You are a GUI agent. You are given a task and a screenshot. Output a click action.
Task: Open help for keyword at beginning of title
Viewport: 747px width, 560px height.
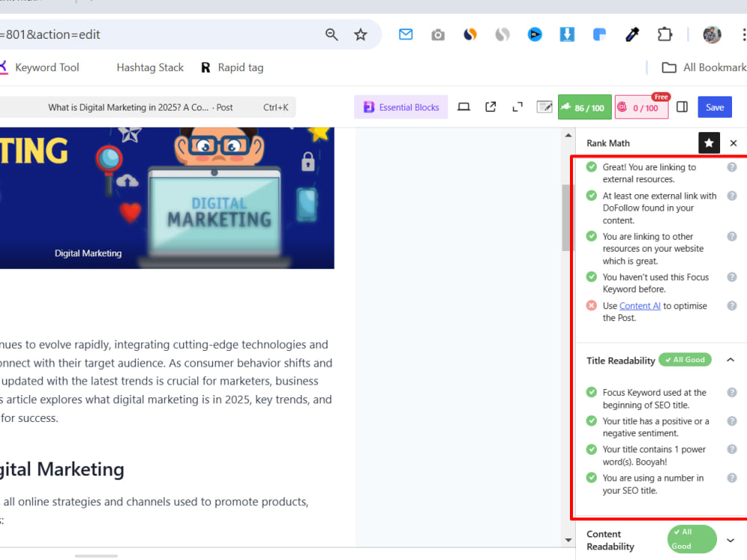[x=732, y=393]
